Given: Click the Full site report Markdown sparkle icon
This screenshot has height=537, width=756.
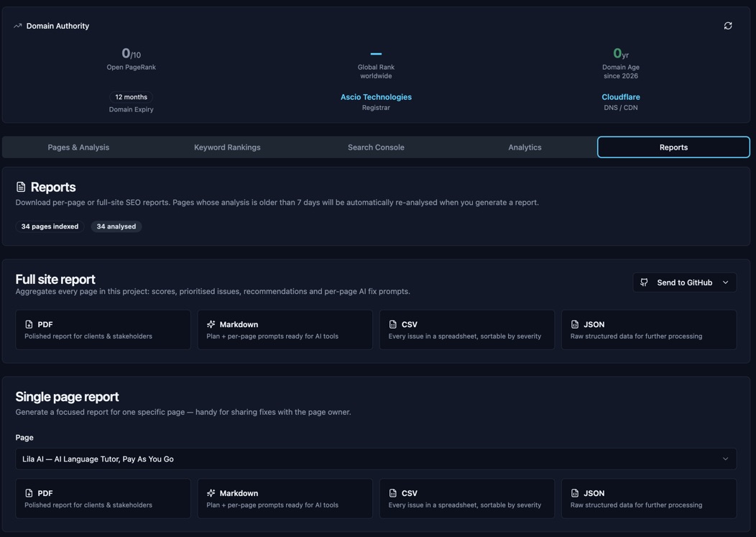Looking at the screenshot, I should (x=211, y=324).
